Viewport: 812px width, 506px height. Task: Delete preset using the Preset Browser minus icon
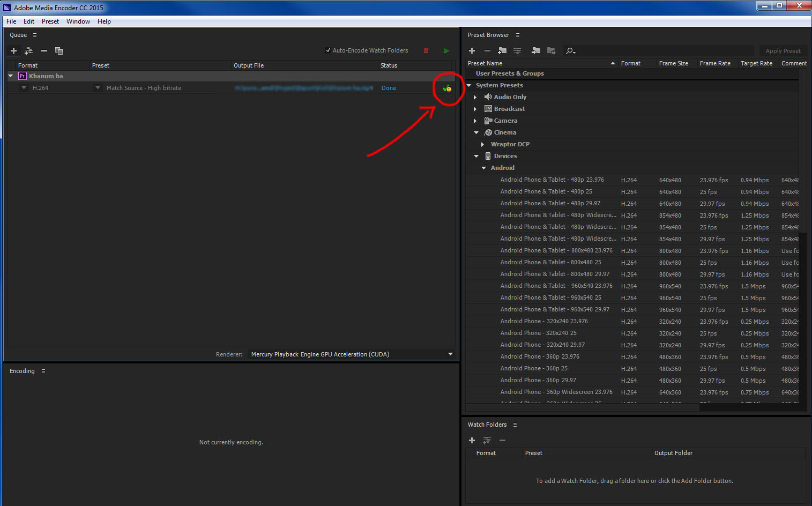487,51
